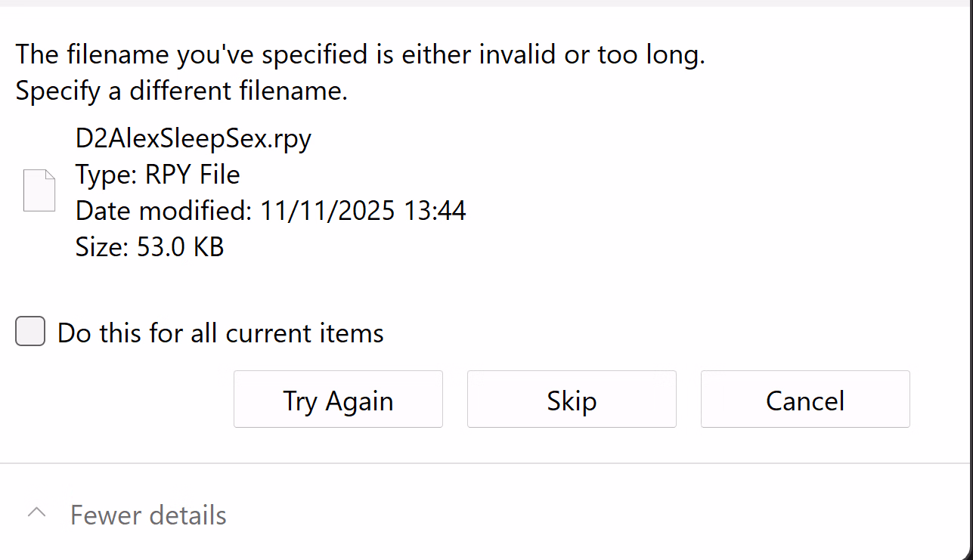
Task: Click the "Type: RPY File" line
Action: [157, 175]
